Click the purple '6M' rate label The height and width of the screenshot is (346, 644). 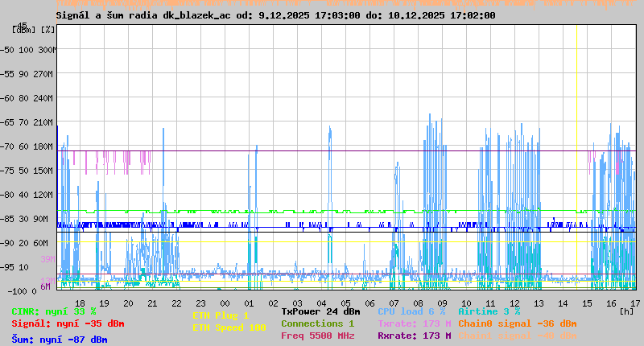pos(45,286)
